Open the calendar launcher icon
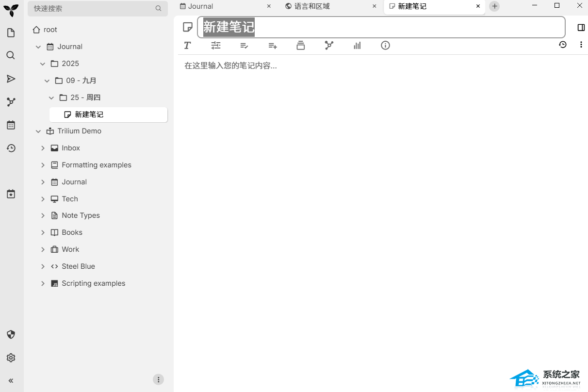The width and height of the screenshot is (588, 392). (11, 125)
